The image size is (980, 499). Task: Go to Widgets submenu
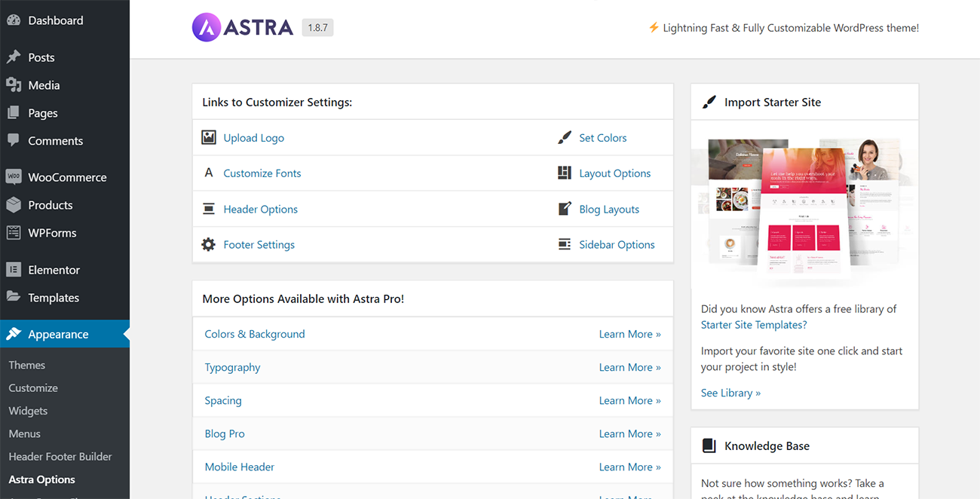pyautogui.click(x=28, y=411)
